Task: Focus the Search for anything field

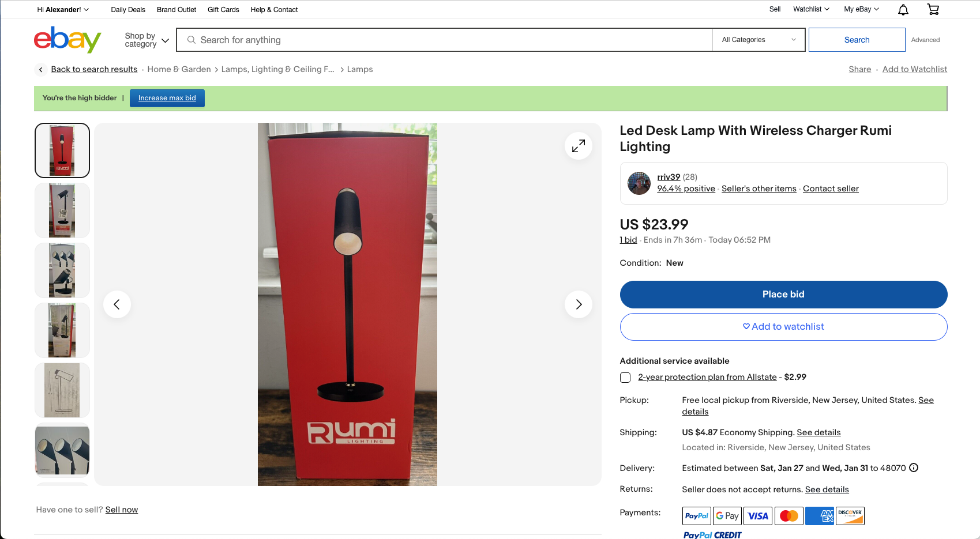Action: (445, 40)
